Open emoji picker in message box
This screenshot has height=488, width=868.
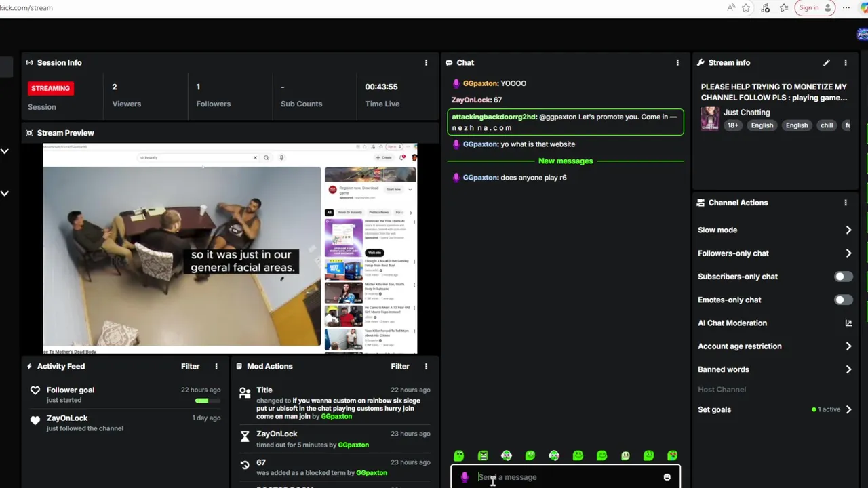pyautogui.click(x=667, y=477)
